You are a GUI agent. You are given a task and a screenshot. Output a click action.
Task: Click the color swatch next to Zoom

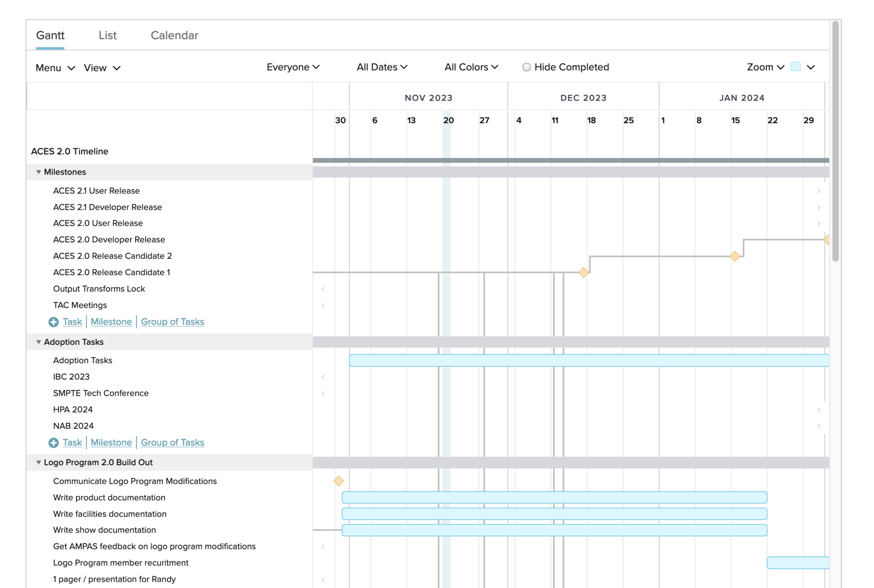point(795,67)
